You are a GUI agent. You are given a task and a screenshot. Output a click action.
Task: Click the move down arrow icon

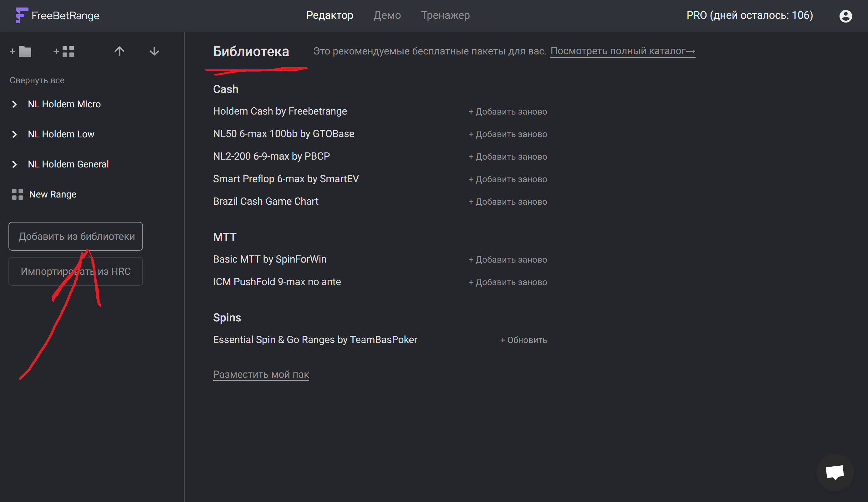tap(154, 52)
